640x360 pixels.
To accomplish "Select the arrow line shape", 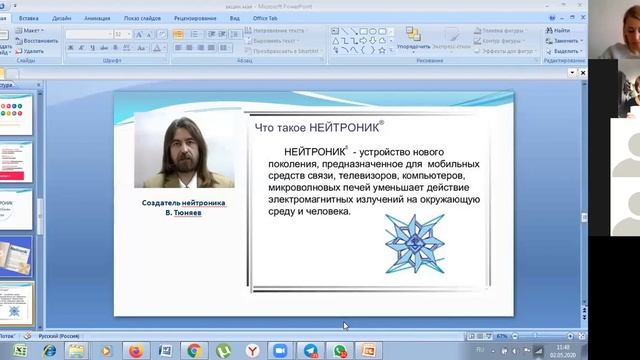I will 354,31.
